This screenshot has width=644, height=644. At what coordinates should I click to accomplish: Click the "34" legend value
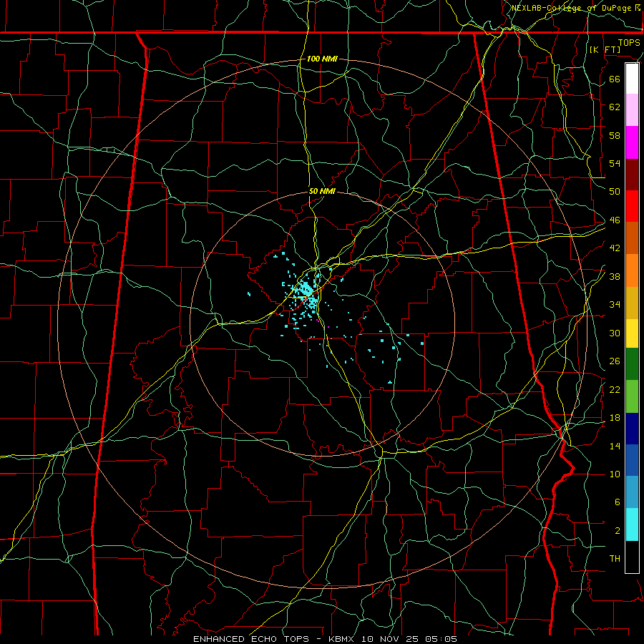coord(615,305)
